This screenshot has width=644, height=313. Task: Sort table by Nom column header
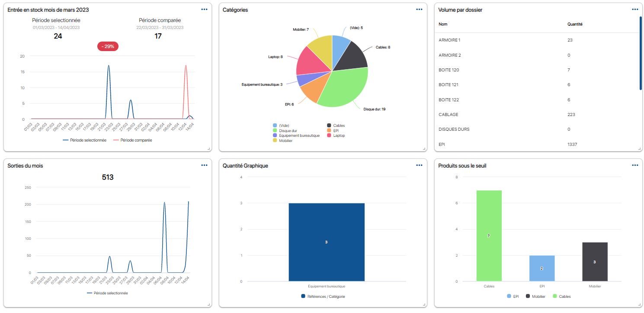click(x=443, y=24)
